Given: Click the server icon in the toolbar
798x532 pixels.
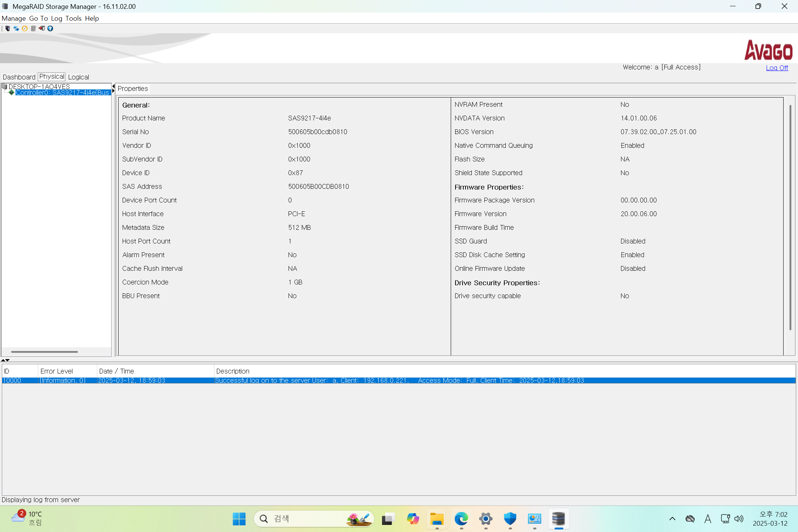Looking at the screenshot, I should coord(8,28).
